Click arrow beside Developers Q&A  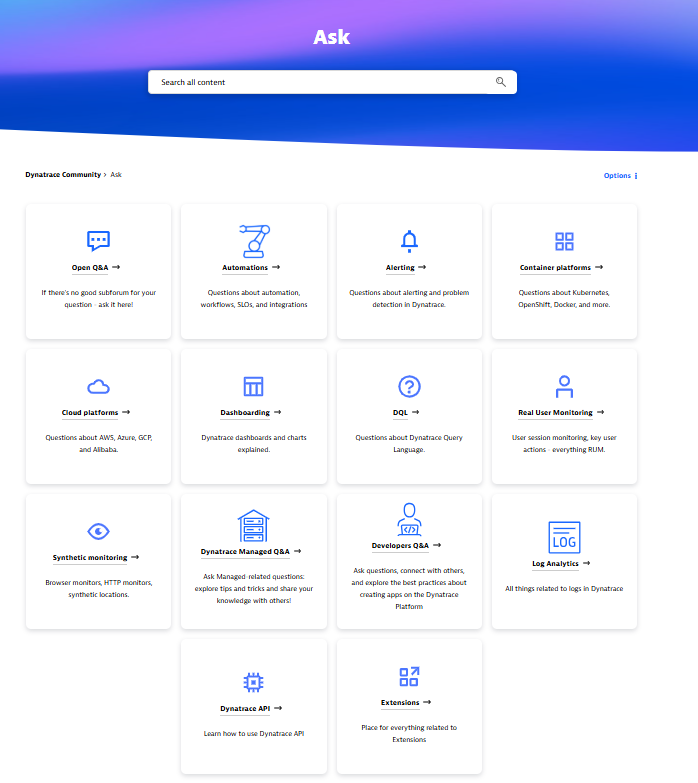click(437, 545)
